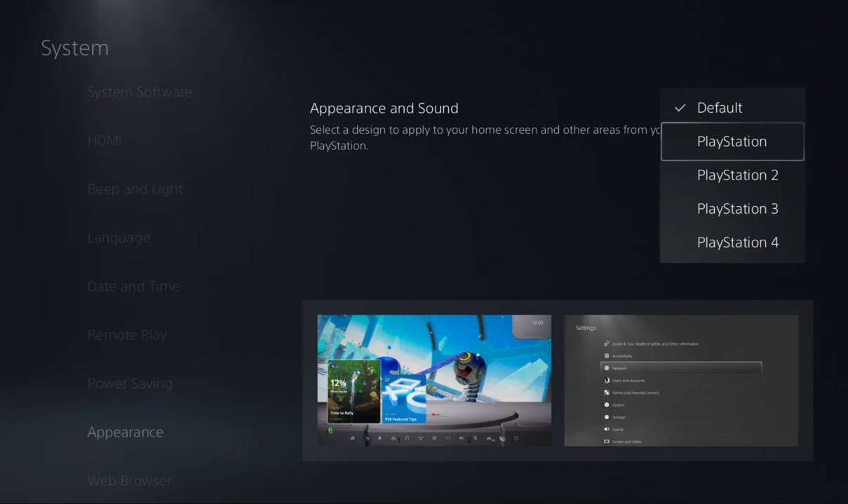Click the Appearance and Sound heading
Screen dimensions: 848x504
point(384,108)
